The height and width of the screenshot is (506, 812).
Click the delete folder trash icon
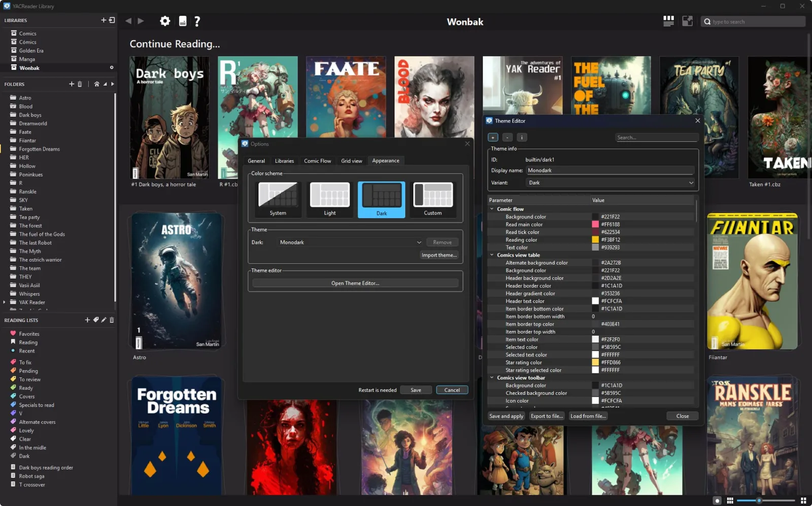[80, 84]
